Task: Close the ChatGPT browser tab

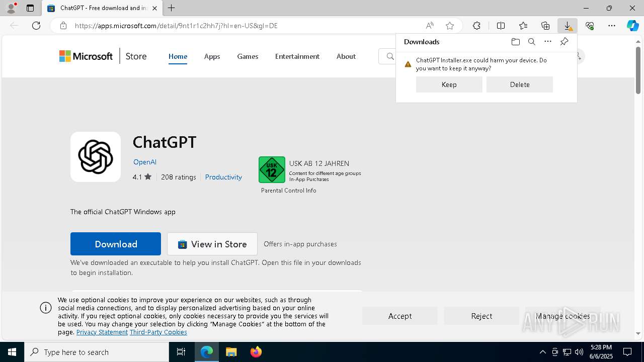Action: [x=155, y=8]
